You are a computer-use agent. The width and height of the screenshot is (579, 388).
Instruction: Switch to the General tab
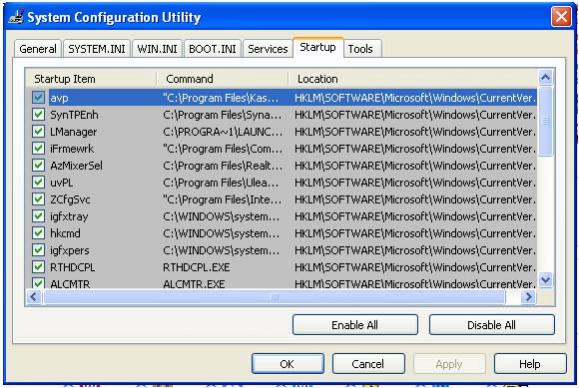tap(38, 49)
